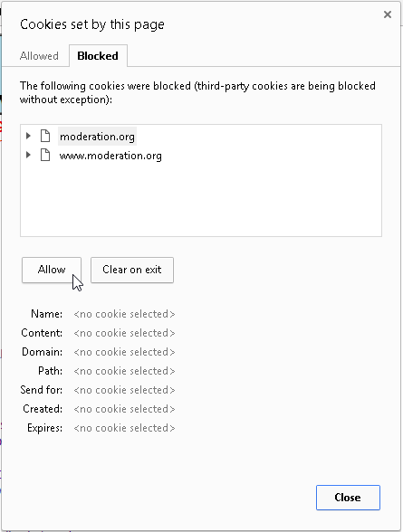The height and width of the screenshot is (532, 403).
Task: Click the Content field placeholder value
Action: 124,333
